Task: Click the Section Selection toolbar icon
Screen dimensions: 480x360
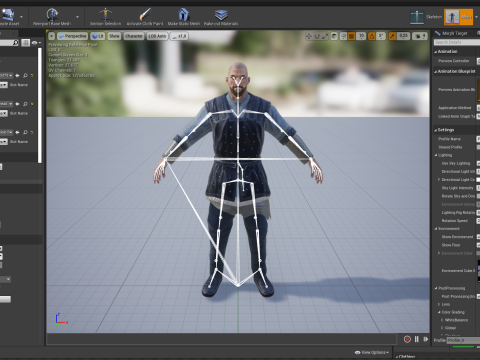Action: tap(105, 14)
